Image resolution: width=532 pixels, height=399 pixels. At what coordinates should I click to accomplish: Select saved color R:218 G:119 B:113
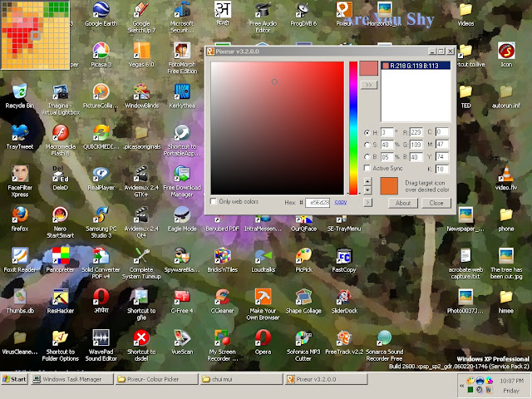click(416, 66)
